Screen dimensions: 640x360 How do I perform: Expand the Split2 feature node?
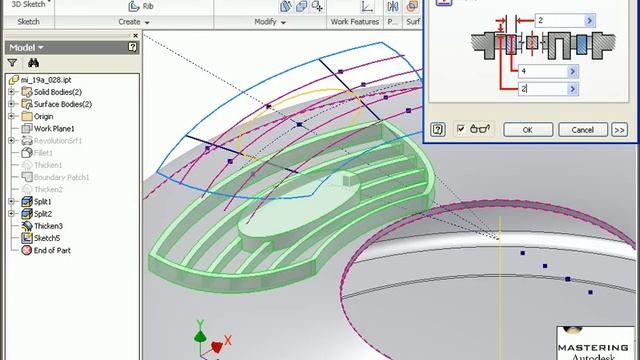point(11,214)
